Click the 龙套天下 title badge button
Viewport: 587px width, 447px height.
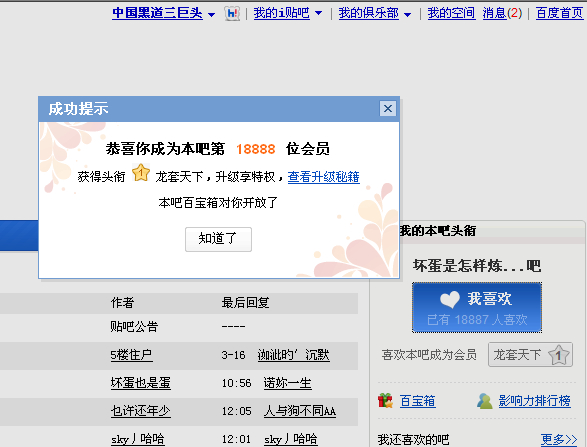coord(530,354)
